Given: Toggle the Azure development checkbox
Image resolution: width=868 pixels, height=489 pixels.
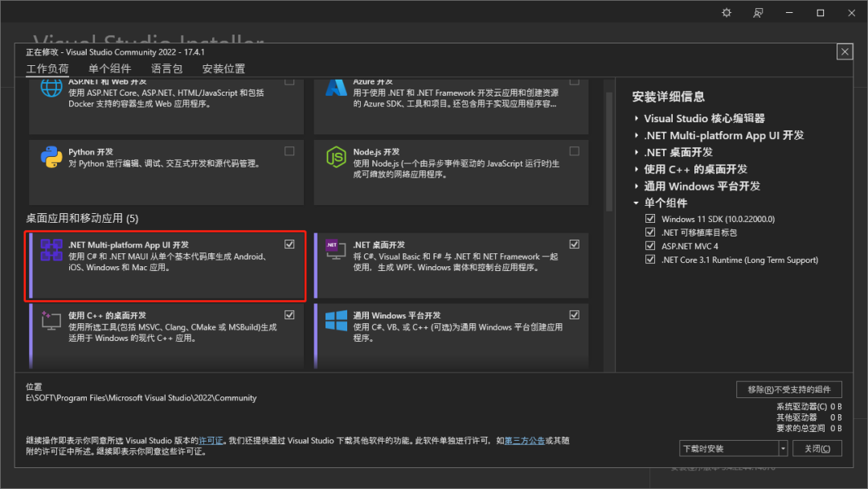Looking at the screenshot, I should (x=575, y=81).
